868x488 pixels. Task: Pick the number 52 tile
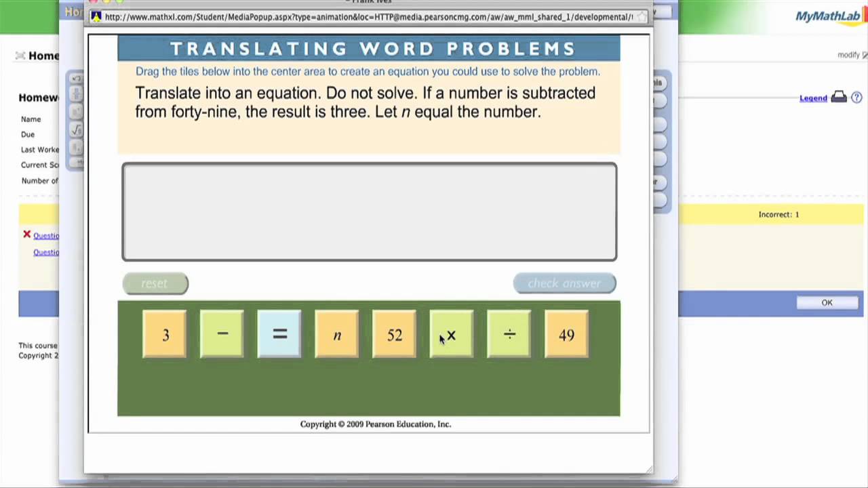[x=394, y=334]
